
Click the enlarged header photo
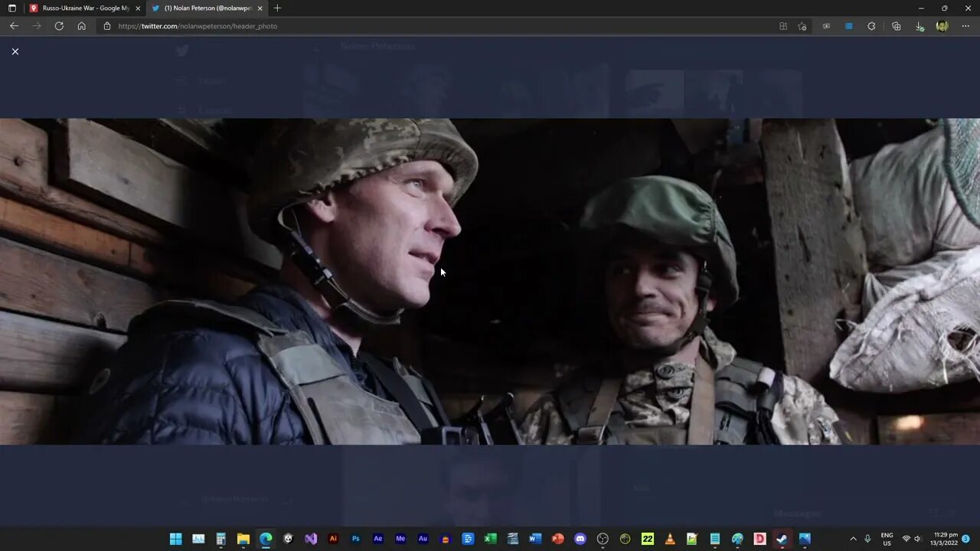coord(490,282)
